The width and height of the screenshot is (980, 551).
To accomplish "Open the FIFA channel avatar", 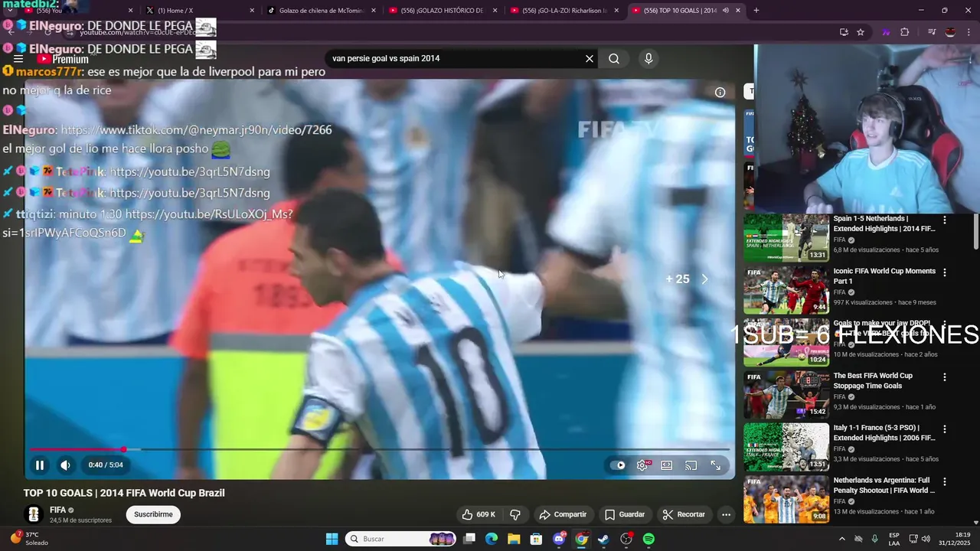I will (33, 514).
